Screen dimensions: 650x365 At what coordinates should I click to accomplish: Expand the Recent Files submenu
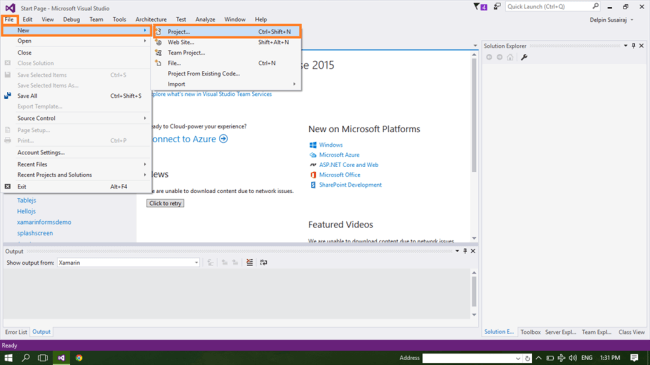(x=145, y=164)
